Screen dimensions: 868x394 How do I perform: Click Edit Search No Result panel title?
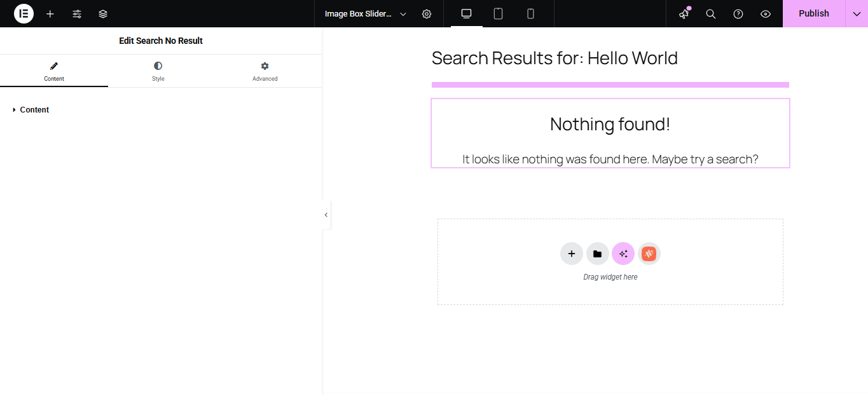pyautogui.click(x=161, y=41)
